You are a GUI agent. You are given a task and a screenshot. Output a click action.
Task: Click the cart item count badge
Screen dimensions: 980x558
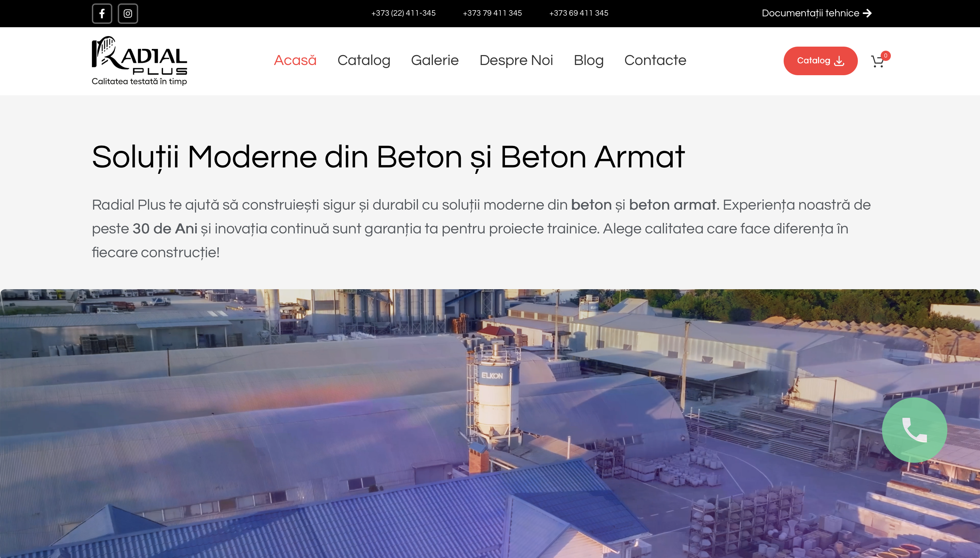pyautogui.click(x=886, y=55)
